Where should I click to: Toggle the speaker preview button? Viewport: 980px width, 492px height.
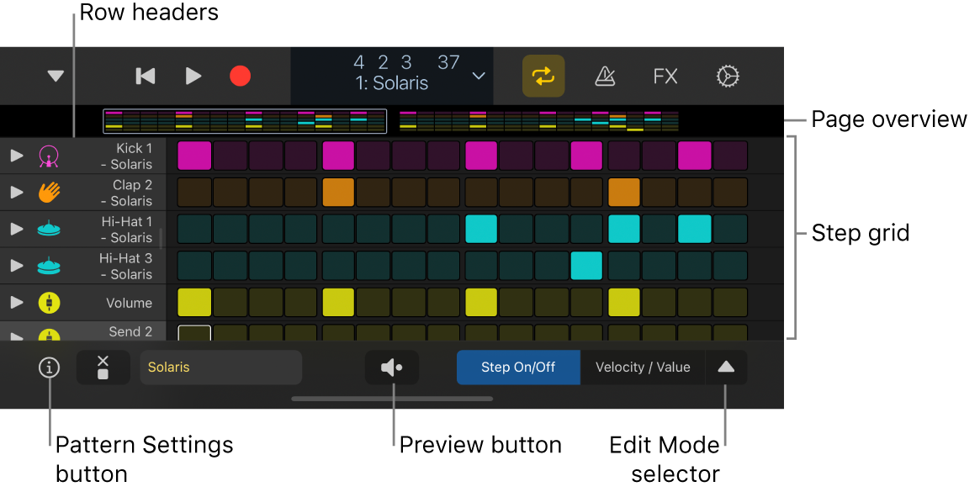(392, 368)
